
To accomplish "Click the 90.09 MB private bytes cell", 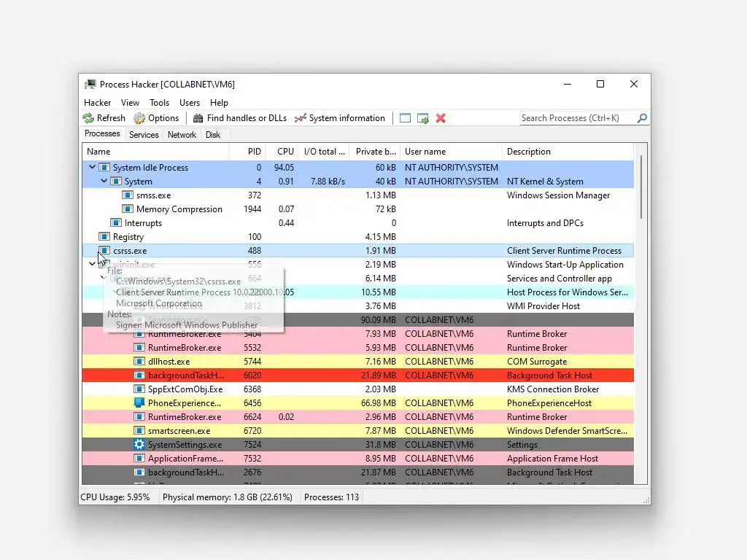I will (379, 320).
